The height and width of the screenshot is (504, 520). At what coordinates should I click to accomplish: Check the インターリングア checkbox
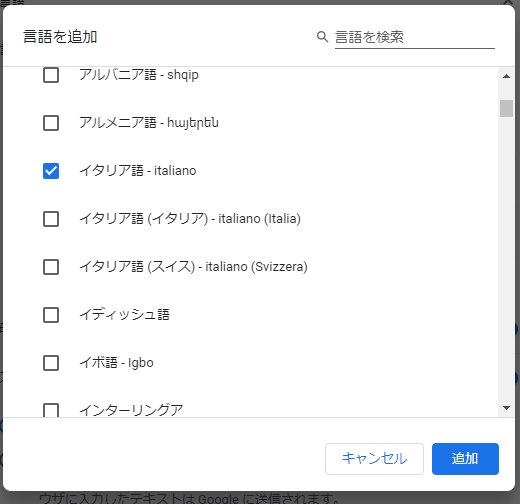click(51, 410)
